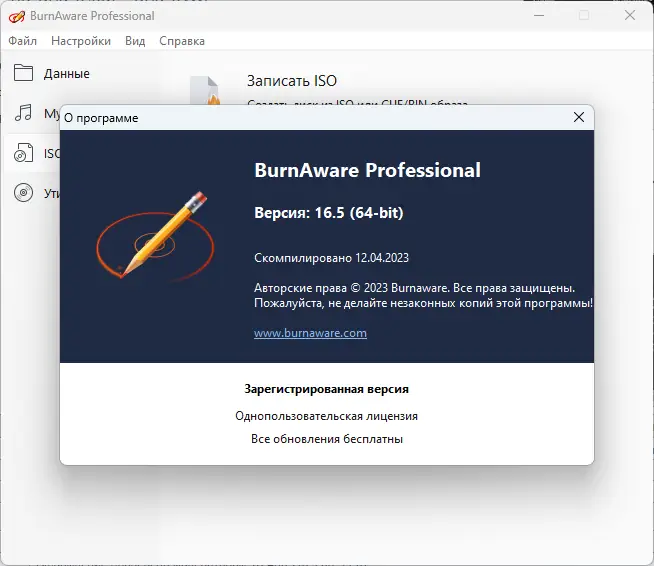This screenshot has width=654, height=566.
Task: Click the Однопользовательская лицензия text
Action: pos(327,416)
